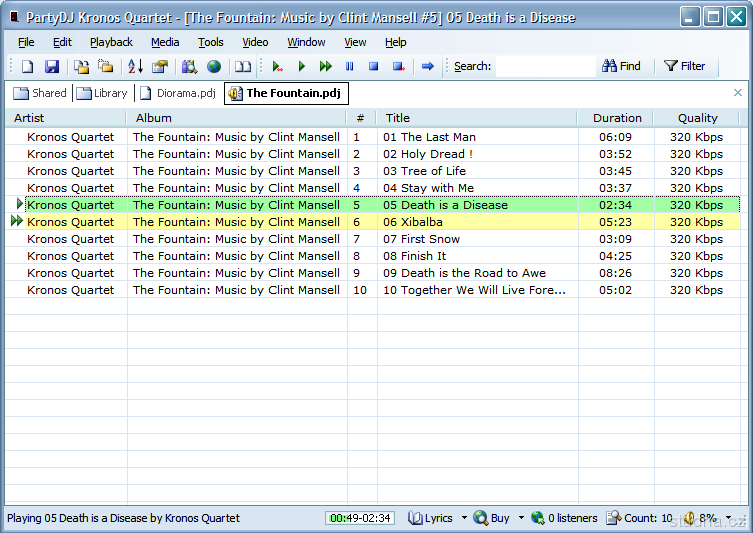Click the open book icon in toolbar
Viewport: 753px width, 533px height.
[243, 67]
